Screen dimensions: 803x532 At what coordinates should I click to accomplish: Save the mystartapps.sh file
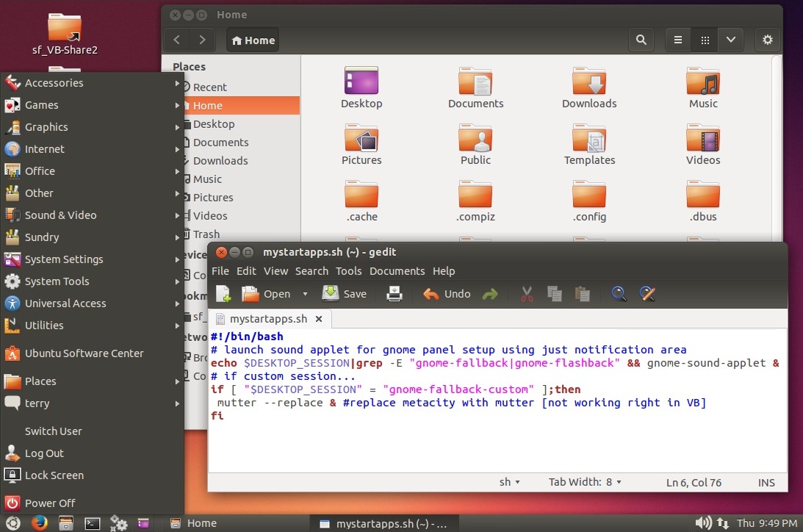344,294
